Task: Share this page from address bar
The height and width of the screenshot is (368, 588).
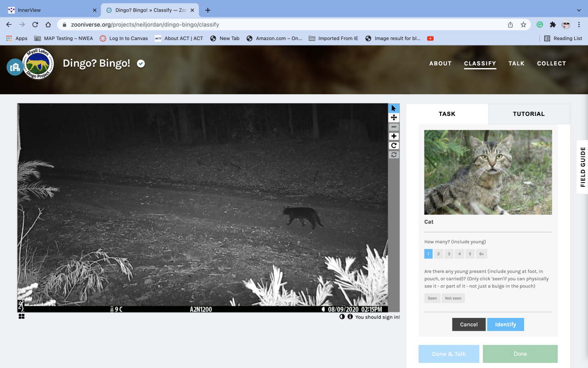Action: pos(510,25)
